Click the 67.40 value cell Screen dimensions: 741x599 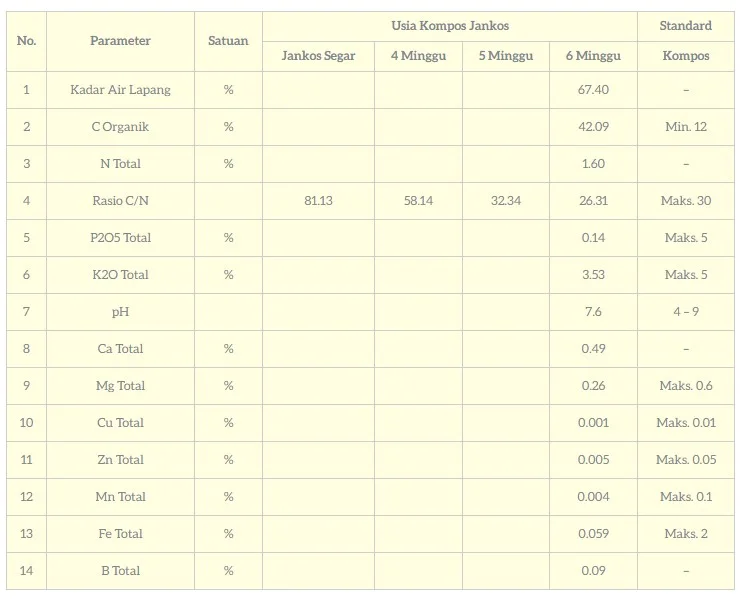(593, 90)
